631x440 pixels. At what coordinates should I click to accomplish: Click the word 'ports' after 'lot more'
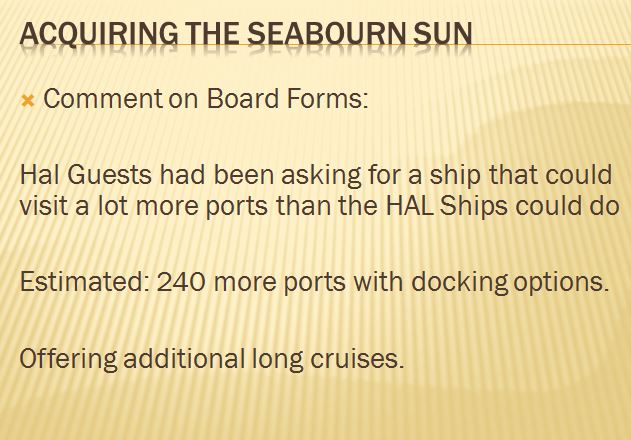[x=237, y=207]
